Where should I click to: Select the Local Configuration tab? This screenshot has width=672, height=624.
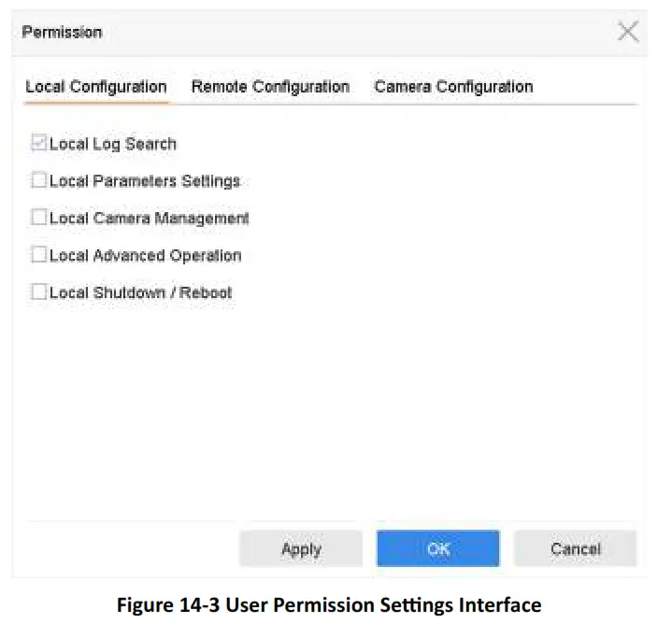tap(96, 87)
